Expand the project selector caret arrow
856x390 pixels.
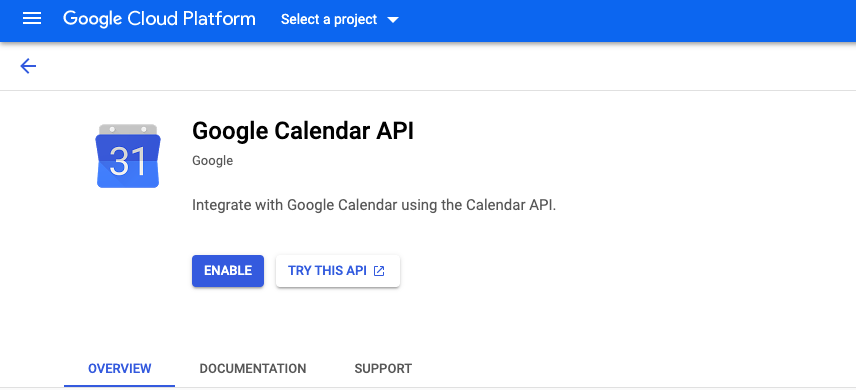coord(393,20)
